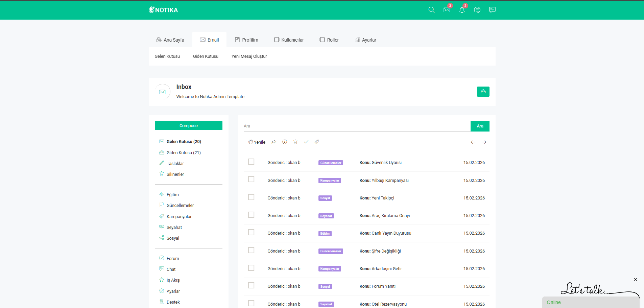Viewport: 644px width, 308px height.
Task: Open Yeni Mesaj Oluştur submenu link
Action: [x=249, y=56]
